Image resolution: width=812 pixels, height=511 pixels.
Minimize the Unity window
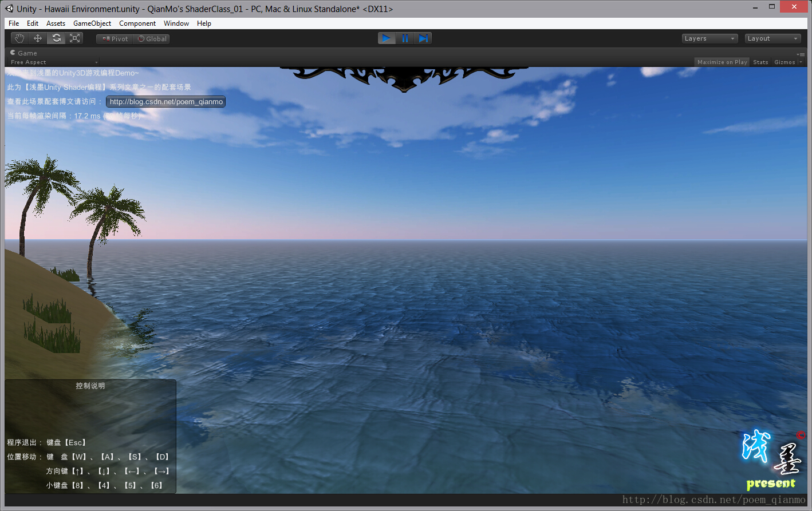click(x=756, y=7)
